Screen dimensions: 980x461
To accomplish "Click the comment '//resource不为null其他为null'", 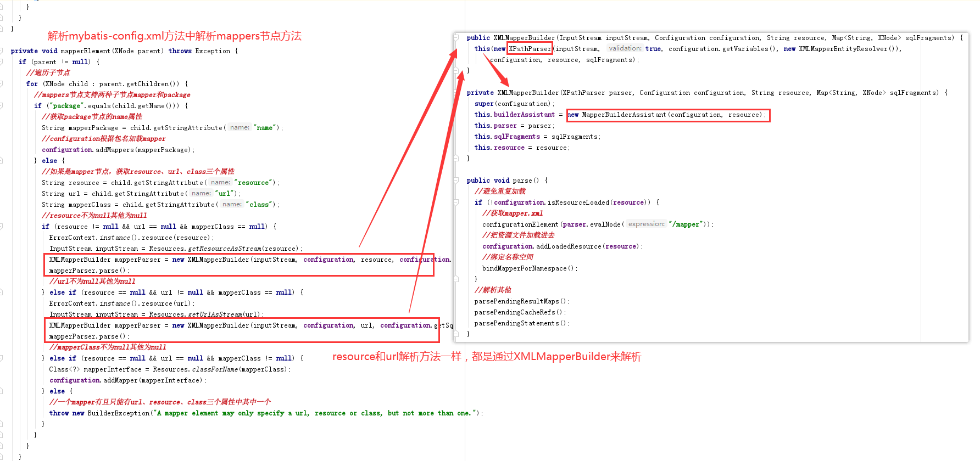I will [94, 216].
